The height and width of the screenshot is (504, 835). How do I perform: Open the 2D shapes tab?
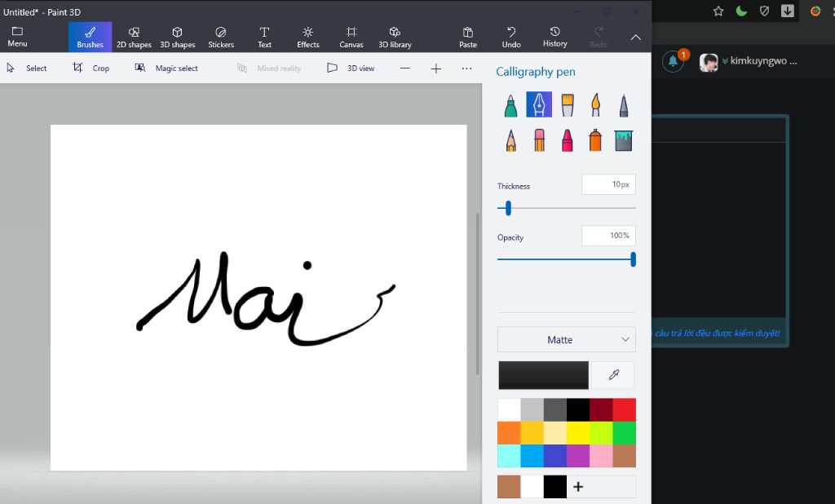134,37
